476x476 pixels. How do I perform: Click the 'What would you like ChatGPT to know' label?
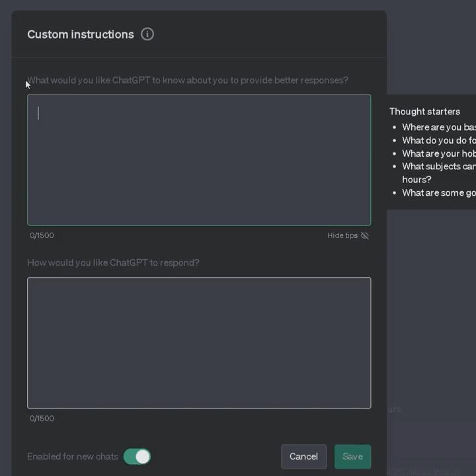coord(188,80)
